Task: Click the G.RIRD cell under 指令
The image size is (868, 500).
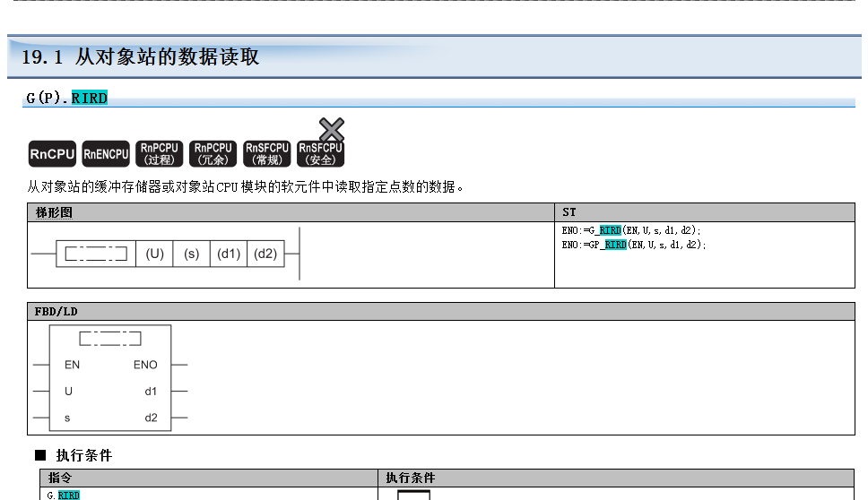Action: point(63,495)
